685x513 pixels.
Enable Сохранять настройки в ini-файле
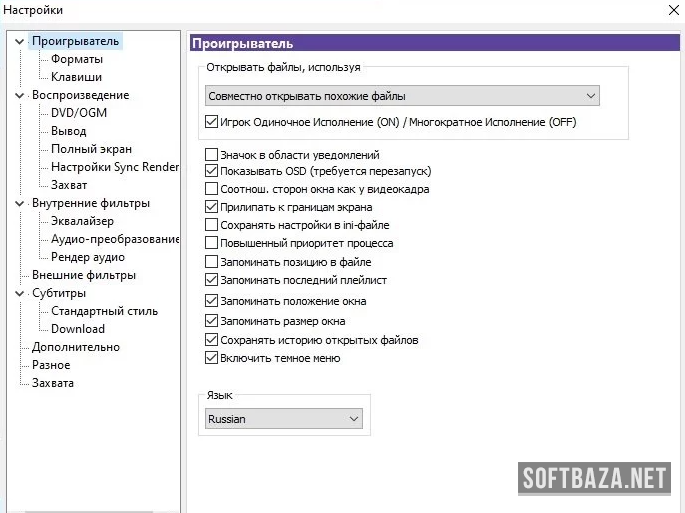pyautogui.click(x=211, y=225)
